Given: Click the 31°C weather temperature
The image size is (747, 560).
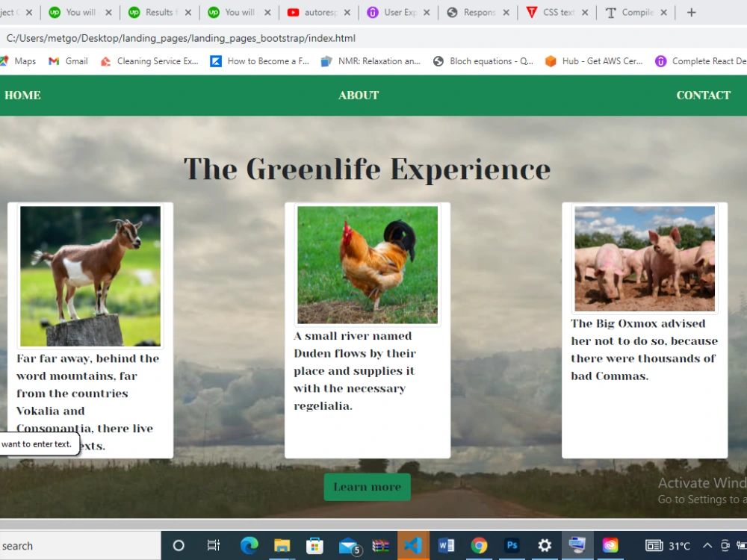Looking at the screenshot, I should pyautogui.click(x=679, y=546).
